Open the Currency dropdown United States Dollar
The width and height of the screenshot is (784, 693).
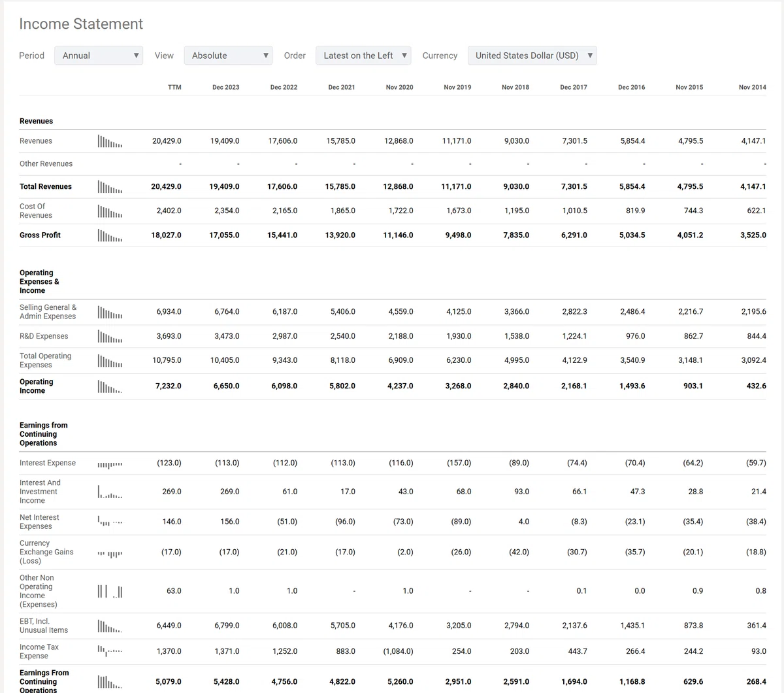point(532,56)
